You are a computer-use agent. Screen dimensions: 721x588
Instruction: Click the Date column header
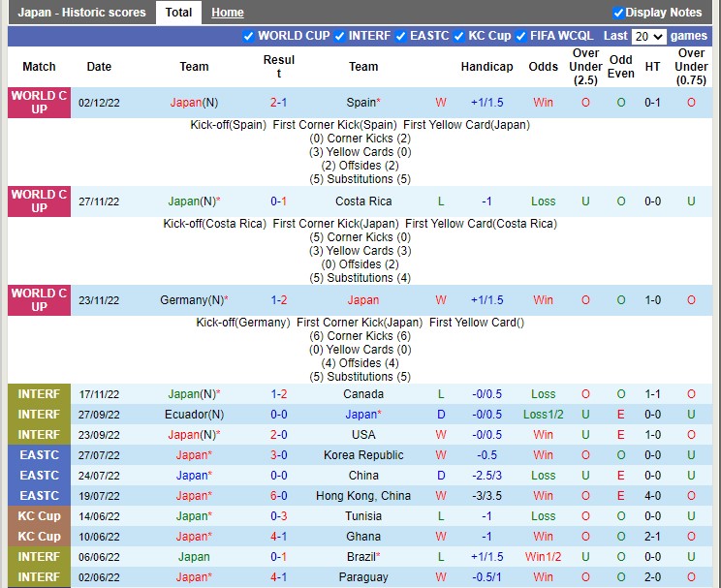[x=99, y=67]
